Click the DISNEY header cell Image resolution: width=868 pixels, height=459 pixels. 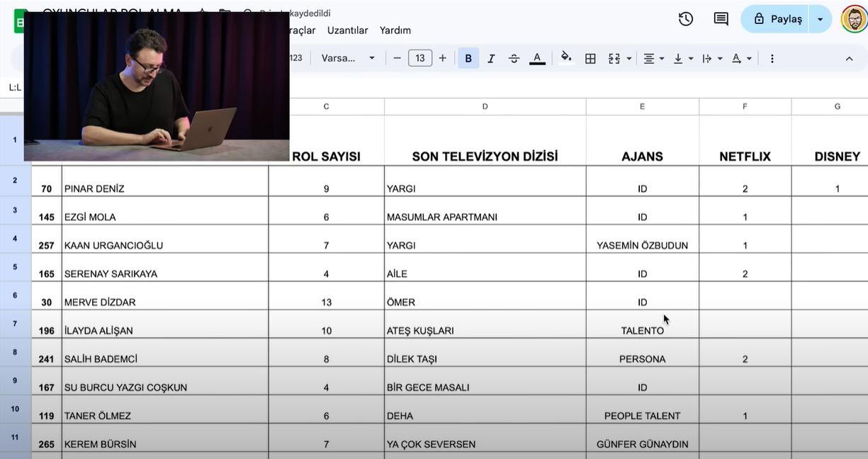(x=830, y=141)
